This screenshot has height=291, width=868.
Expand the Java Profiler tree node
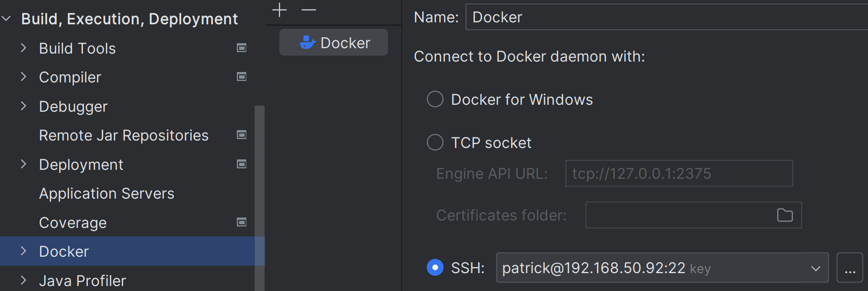(x=23, y=281)
